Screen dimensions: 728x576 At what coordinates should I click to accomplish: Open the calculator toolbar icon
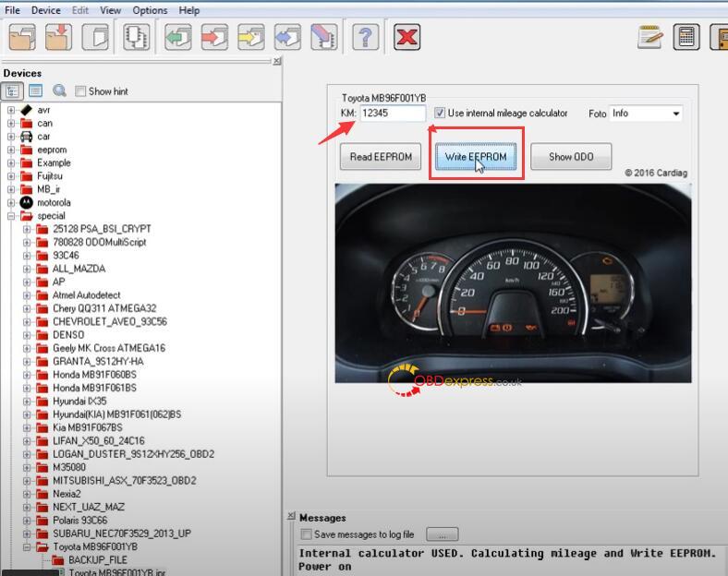pyautogui.click(x=686, y=37)
